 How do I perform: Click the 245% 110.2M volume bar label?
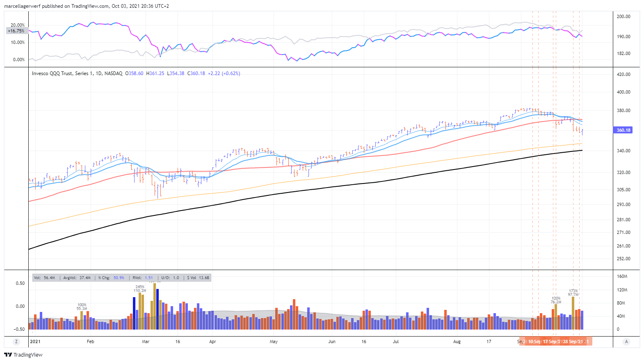(140, 289)
